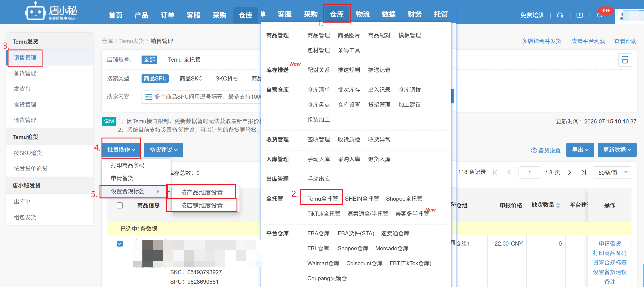644x287 pixels.
Task: Click SHEIN全托管 in the 仓库 menu
Action: click(x=362, y=198)
